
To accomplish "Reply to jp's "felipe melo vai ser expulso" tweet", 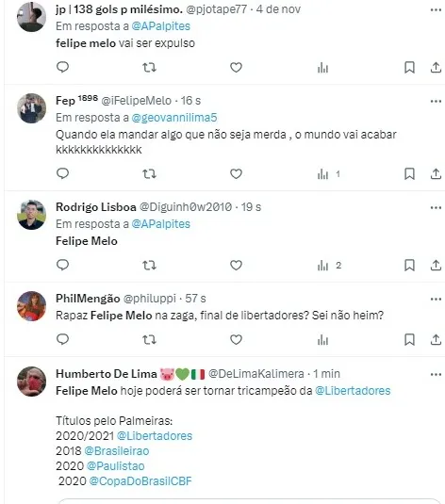I will (63, 67).
